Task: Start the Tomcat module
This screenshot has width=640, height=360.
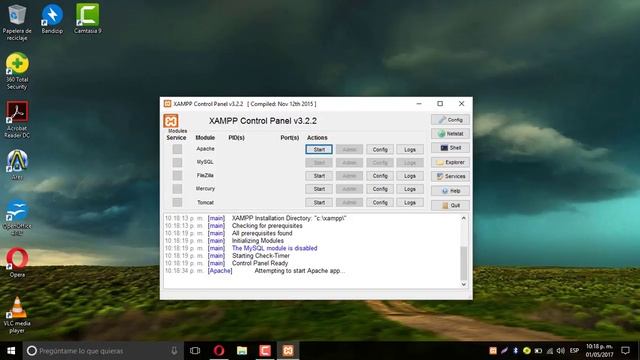Action: point(319,202)
